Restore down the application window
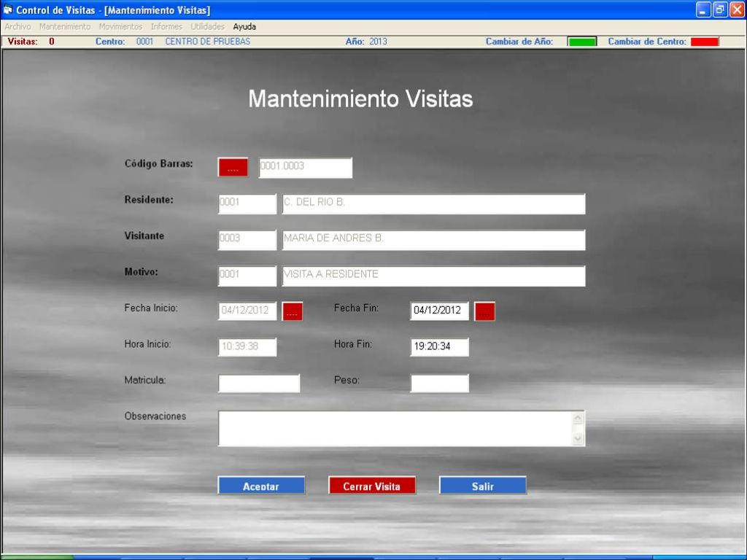Image resolution: width=747 pixels, height=560 pixels. [719, 9]
